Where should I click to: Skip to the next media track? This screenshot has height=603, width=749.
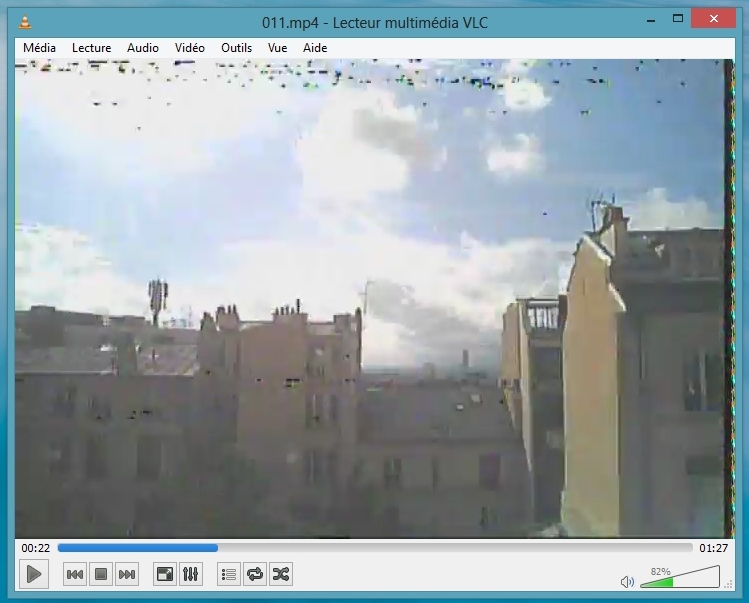tap(127, 574)
